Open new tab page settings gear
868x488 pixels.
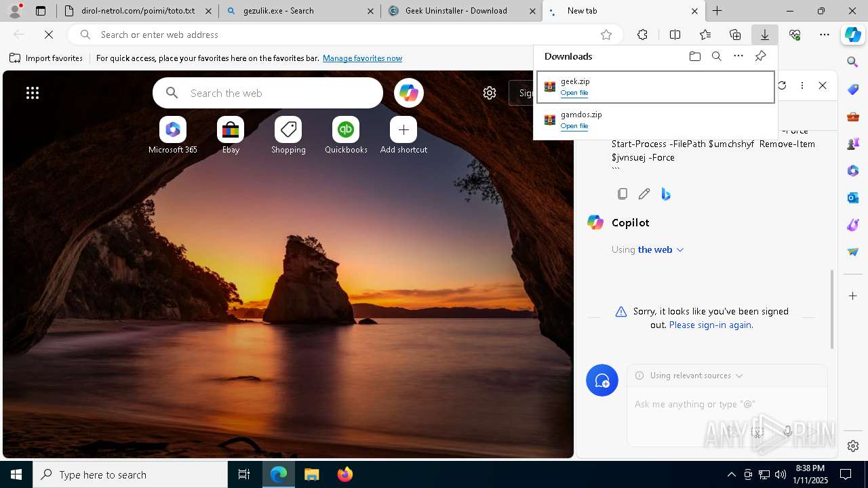pos(490,93)
